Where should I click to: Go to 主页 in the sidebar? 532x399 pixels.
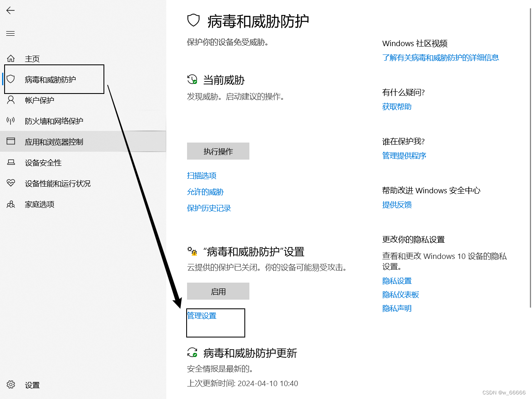point(83,59)
